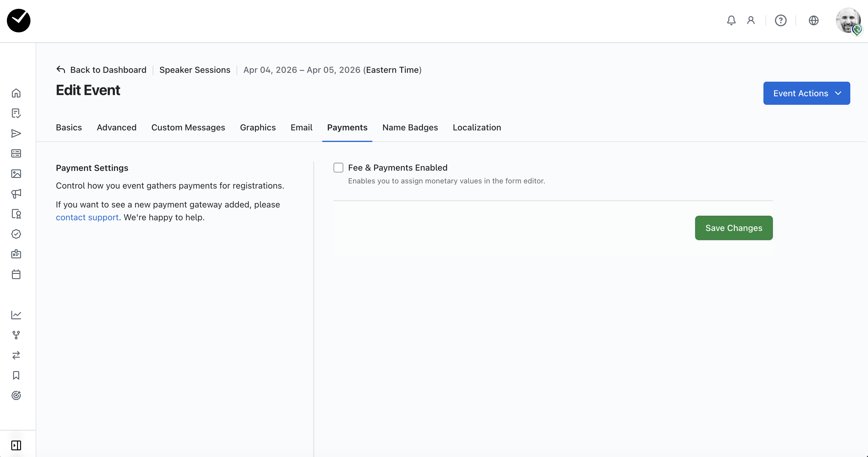
Task: Open notifications bell icon
Action: 731,20
